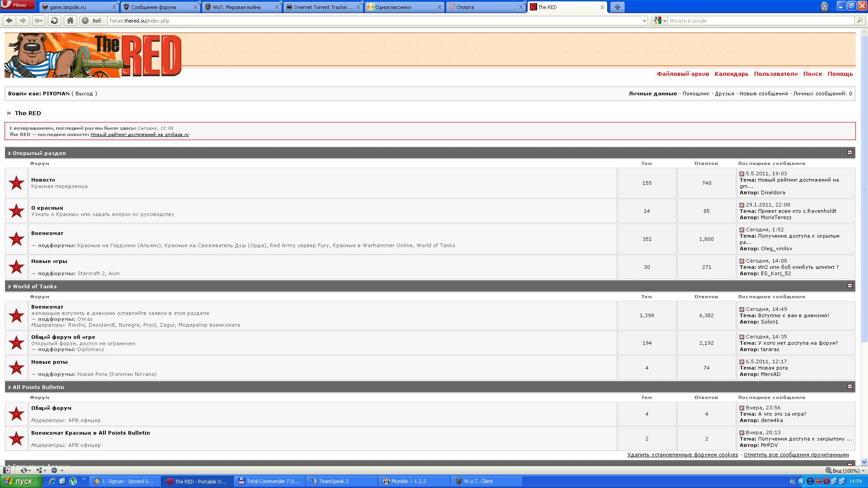Image resolution: width=868 pixels, height=488 pixels.
Task: Click the Выход logout link
Action: click(84, 94)
